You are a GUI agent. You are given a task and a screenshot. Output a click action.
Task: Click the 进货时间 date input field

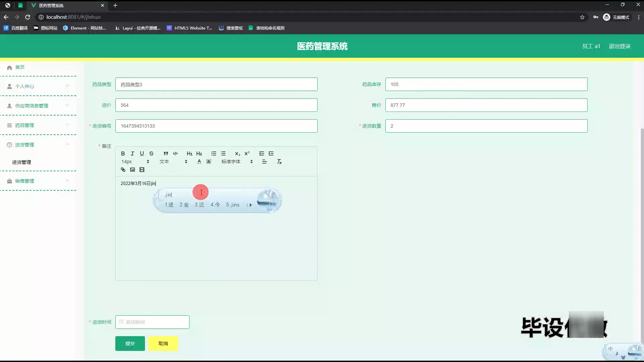click(x=152, y=322)
